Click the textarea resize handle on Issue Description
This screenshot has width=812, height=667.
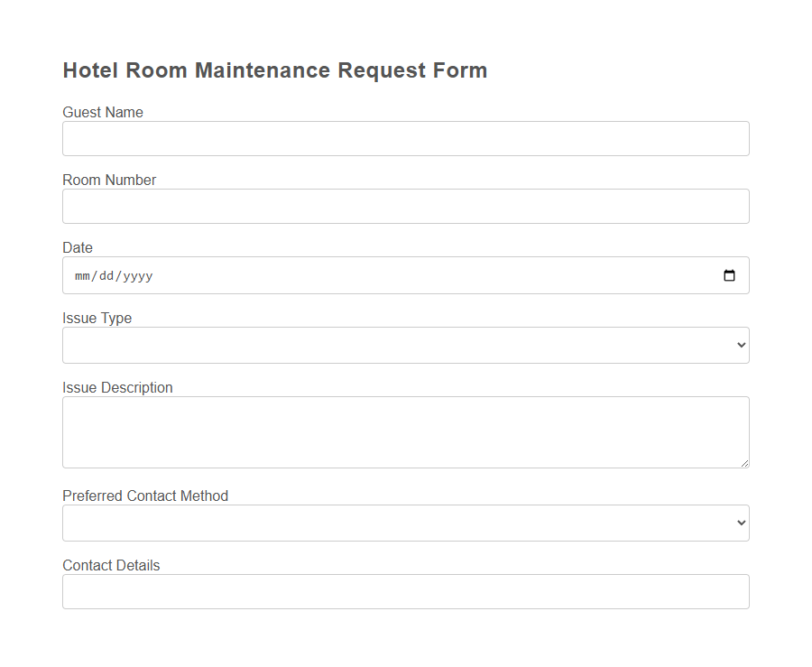click(x=745, y=464)
